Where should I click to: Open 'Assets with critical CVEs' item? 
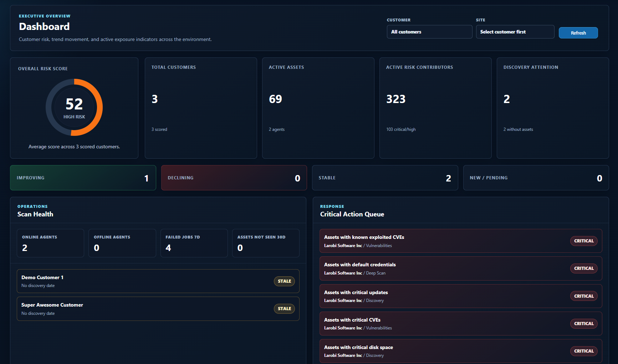tap(461, 323)
